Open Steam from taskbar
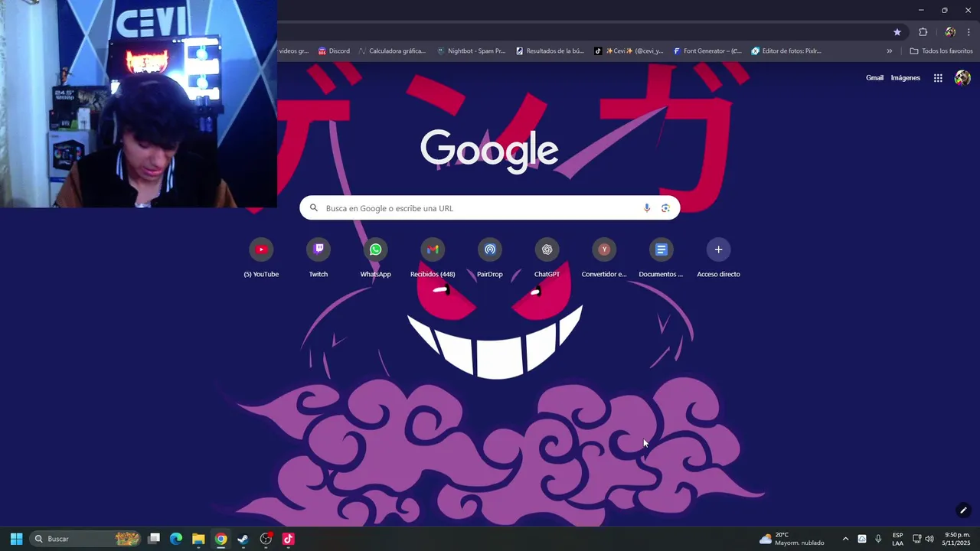Viewport: 980px width, 551px height. tap(243, 539)
